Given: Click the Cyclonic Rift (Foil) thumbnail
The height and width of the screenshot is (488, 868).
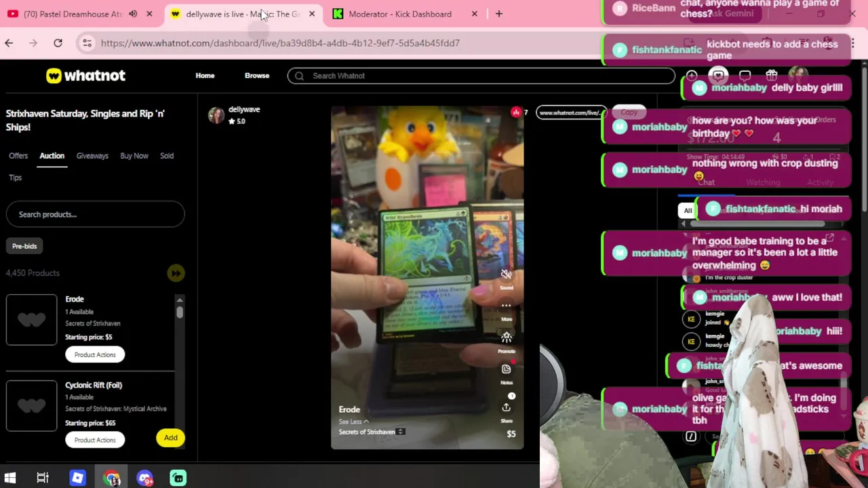Looking at the screenshot, I should point(32,405).
